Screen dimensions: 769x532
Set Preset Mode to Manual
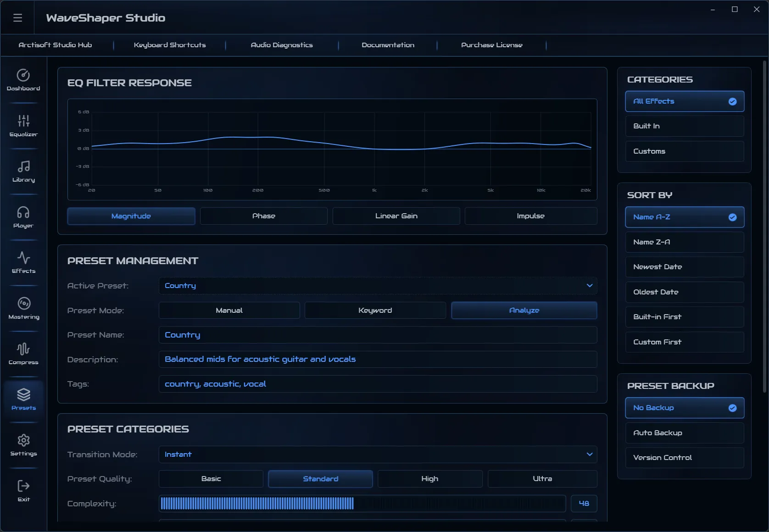pos(229,310)
